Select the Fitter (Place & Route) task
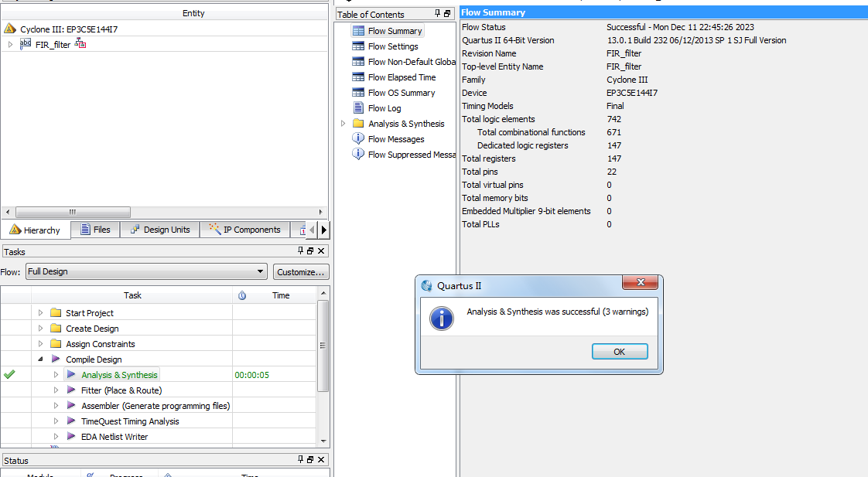The height and width of the screenshot is (477, 868). 121,390
